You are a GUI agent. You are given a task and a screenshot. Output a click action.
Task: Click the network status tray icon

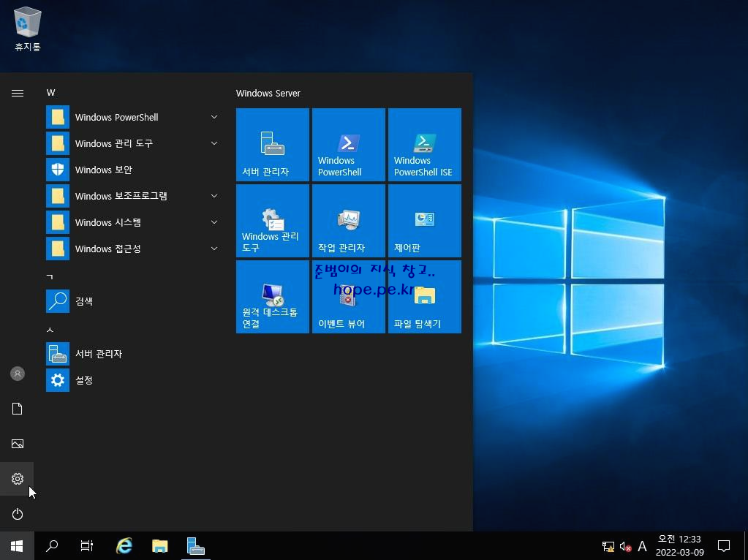608,547
